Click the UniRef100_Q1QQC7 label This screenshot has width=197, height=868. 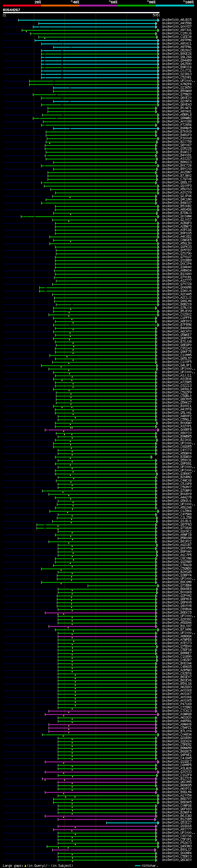[177, 761]
